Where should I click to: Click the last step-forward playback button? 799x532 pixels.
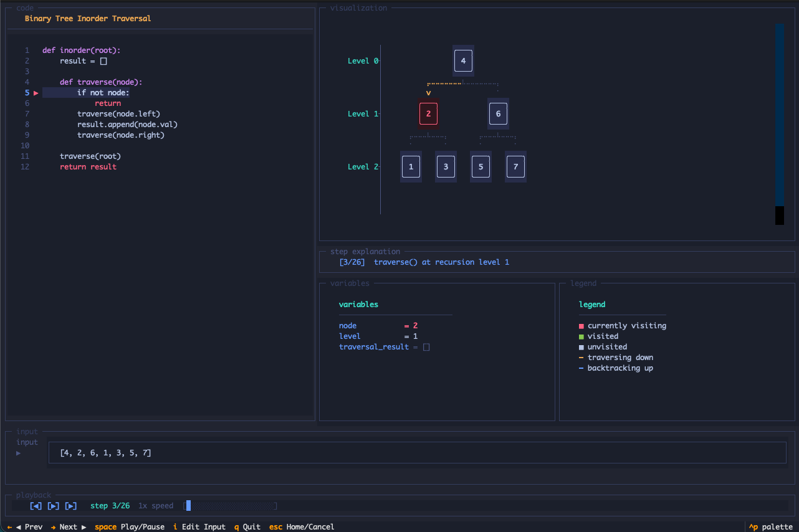point(71,506)
